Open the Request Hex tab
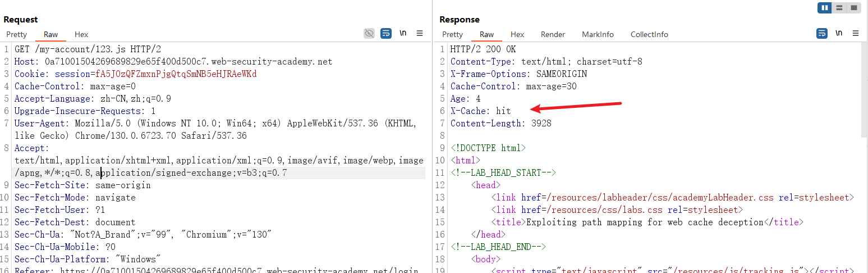Screen dimensions: 868x273 81,34
